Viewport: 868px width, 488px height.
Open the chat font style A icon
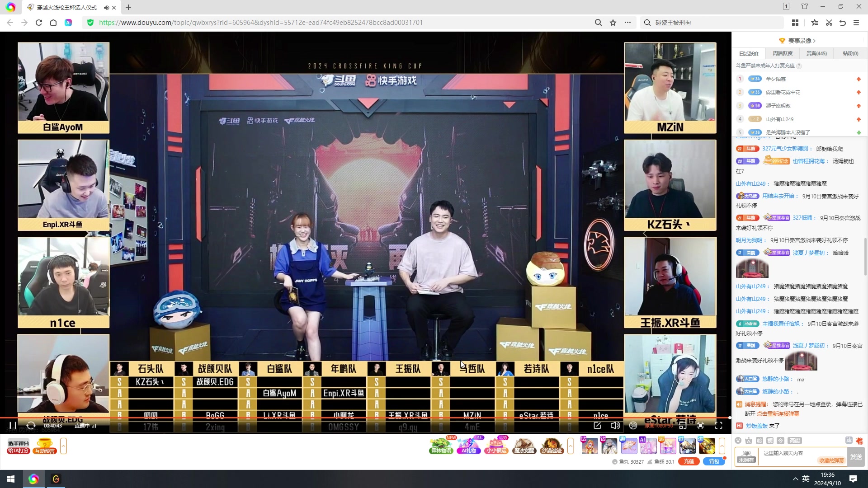[749, 441]
